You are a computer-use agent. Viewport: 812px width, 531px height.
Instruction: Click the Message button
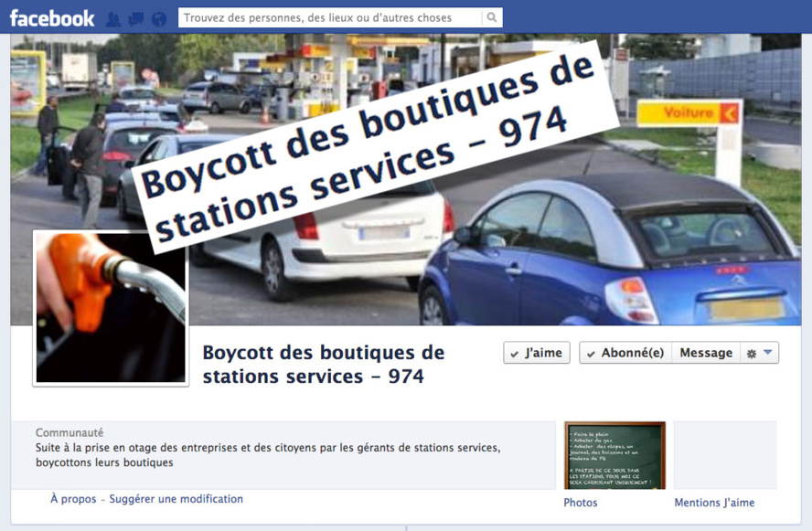pyautogui.click(x=706, y=353)
